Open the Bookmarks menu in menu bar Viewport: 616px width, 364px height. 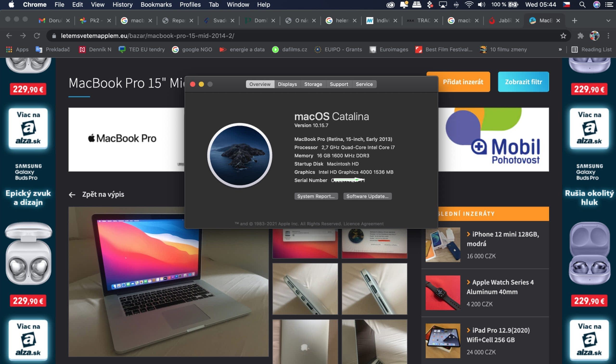point(156,5)
